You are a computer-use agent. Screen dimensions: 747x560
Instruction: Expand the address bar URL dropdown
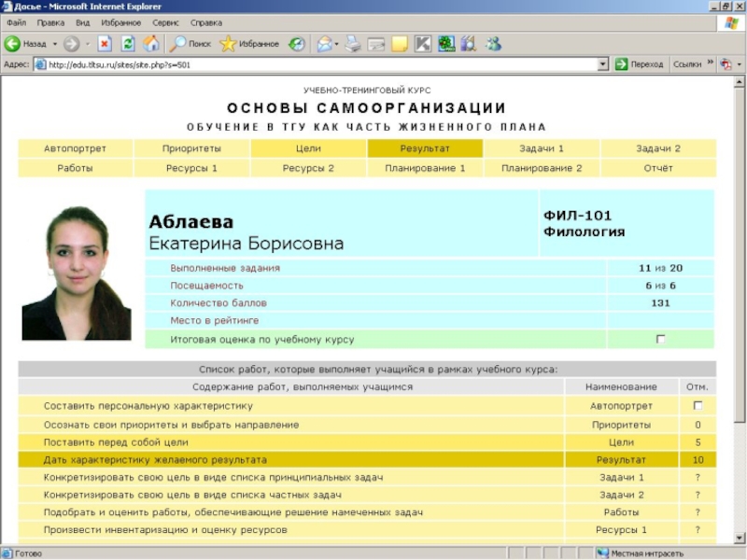point(603,64)
